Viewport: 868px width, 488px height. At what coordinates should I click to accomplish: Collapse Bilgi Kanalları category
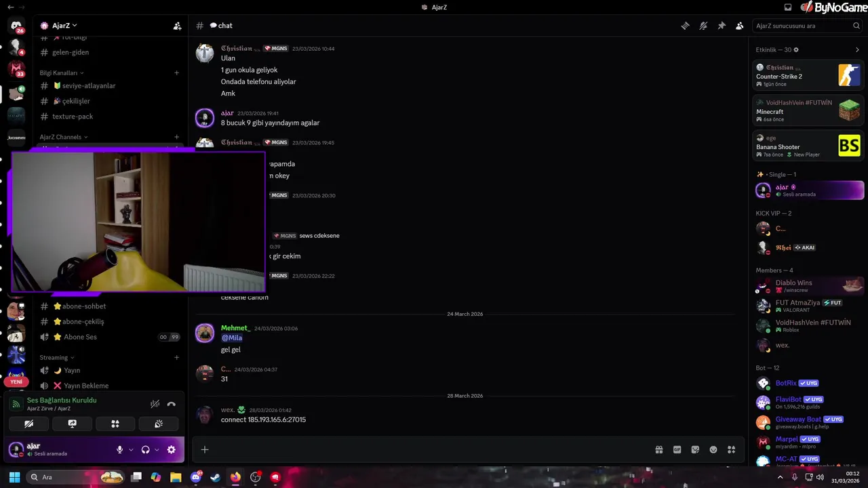62,73
